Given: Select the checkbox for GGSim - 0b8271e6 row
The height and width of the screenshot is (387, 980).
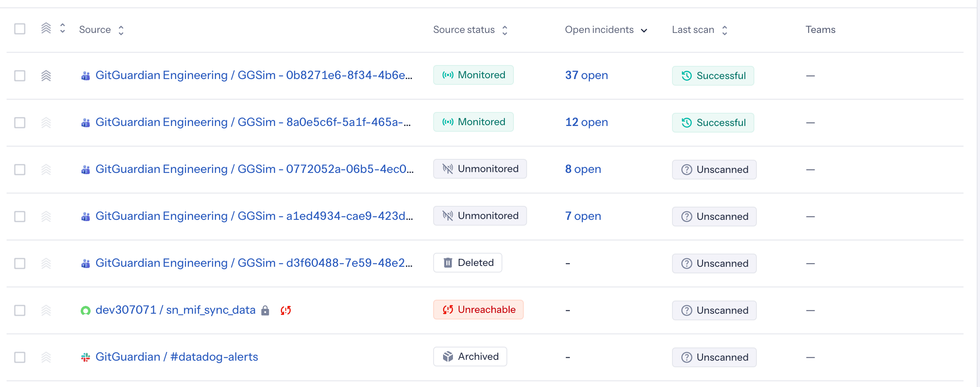Looking at the screenshot, I should [20, 76].
